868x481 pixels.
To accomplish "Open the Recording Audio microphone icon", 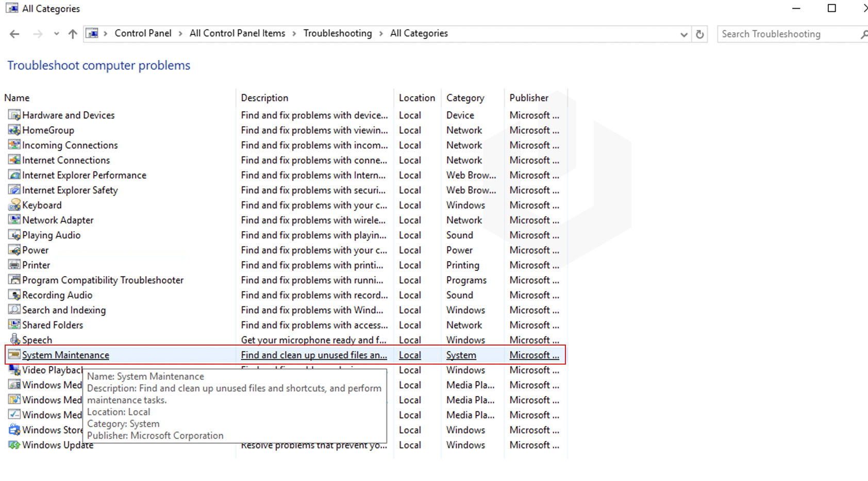I will pos(14,295).
